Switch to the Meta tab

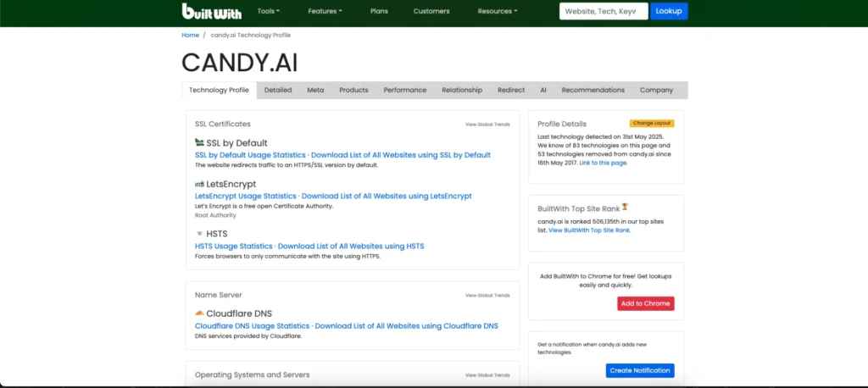[x=315, y=90]
